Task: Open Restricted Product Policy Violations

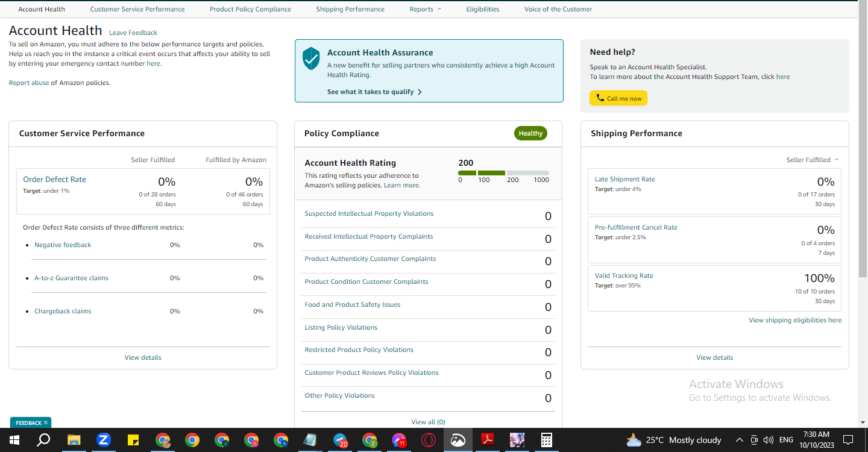Action: pyautogui.click(x=359, y=350)
